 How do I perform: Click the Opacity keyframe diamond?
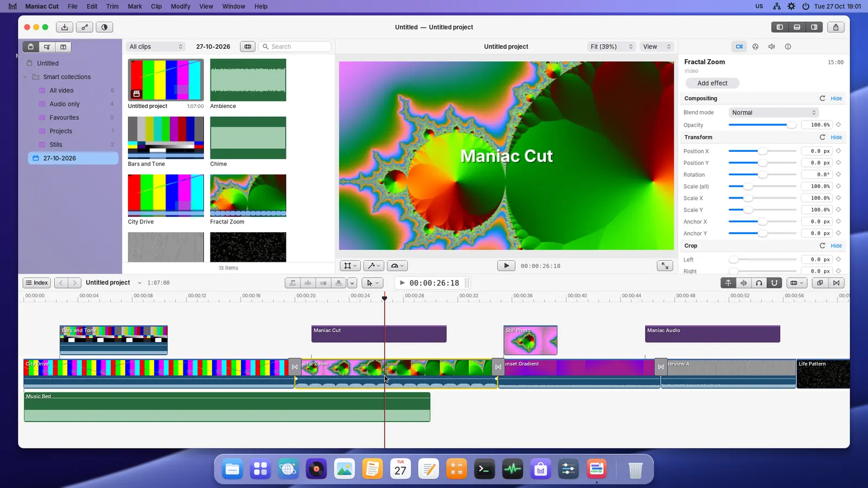[838, 125]
